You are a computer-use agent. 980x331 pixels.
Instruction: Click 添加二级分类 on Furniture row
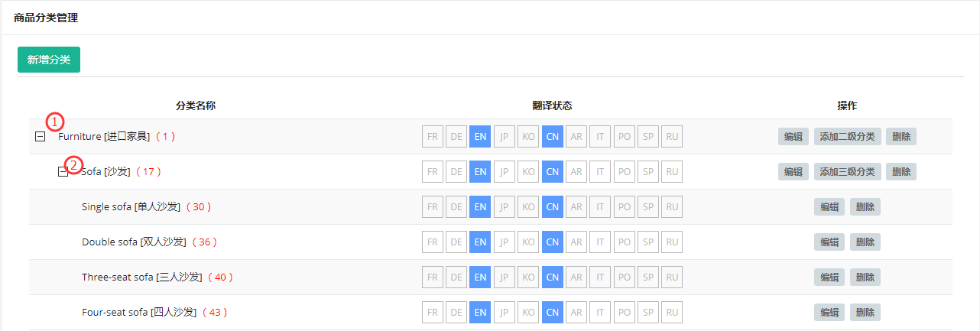[x=847, y=137]
